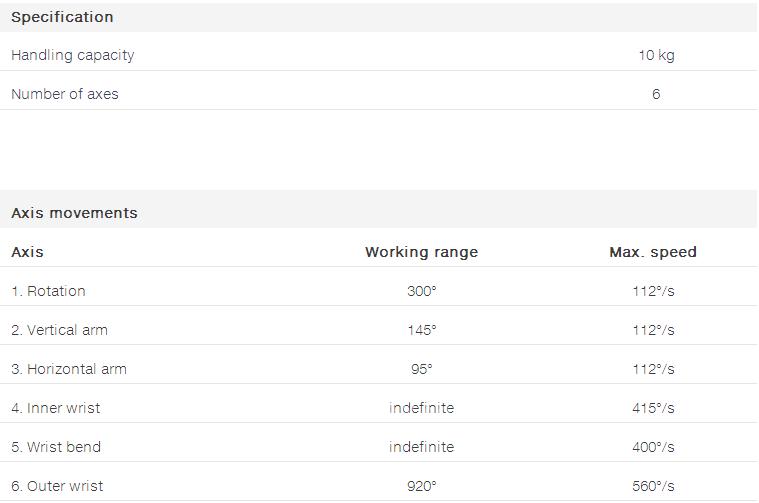The image size is (759, 503).
Task: Select the 1. Rotation row
Action: coord(48,291)
